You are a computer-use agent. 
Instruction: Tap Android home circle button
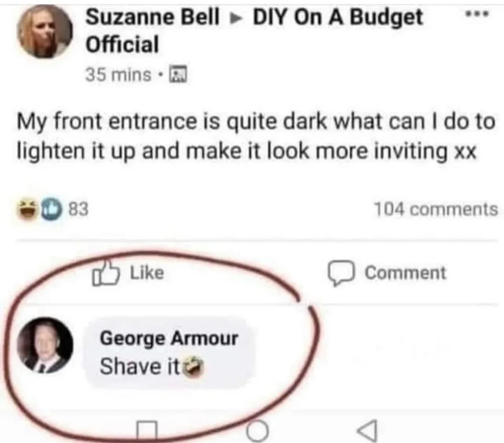tap(257, 431)
